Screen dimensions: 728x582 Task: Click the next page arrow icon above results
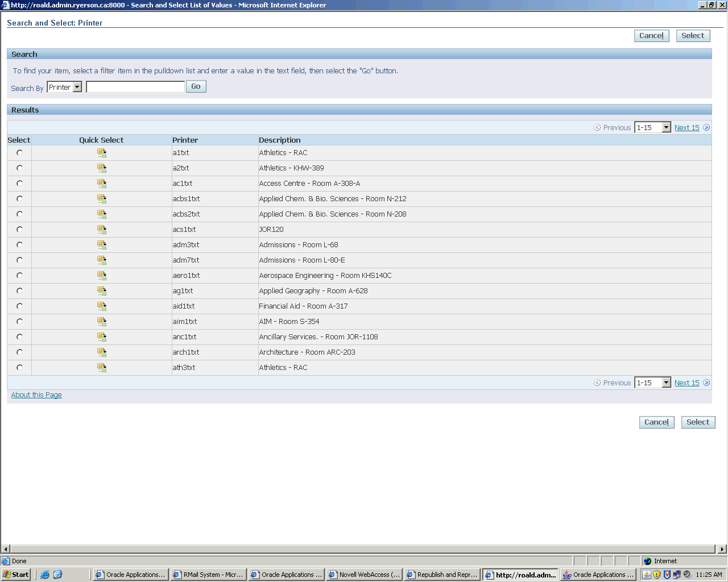[706, 128]
